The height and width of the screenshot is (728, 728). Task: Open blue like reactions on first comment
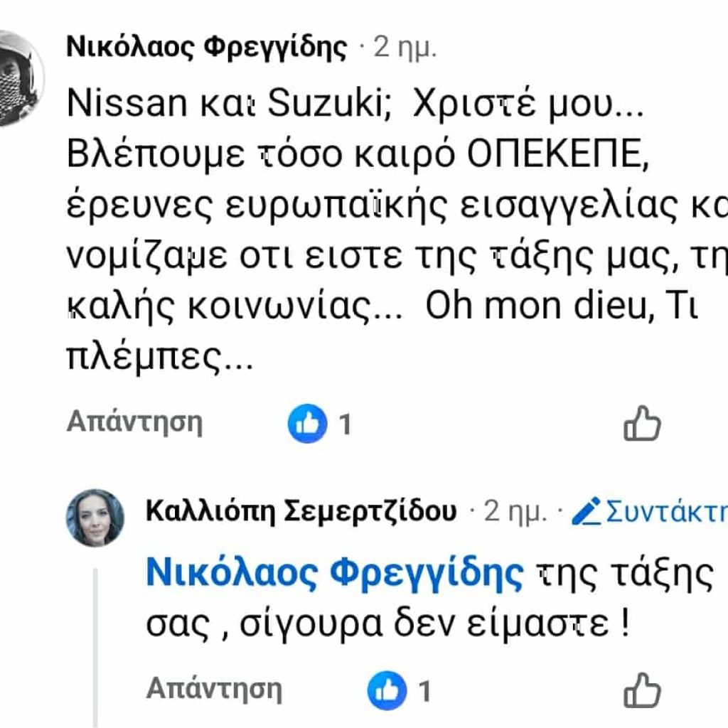pos(307,424)
